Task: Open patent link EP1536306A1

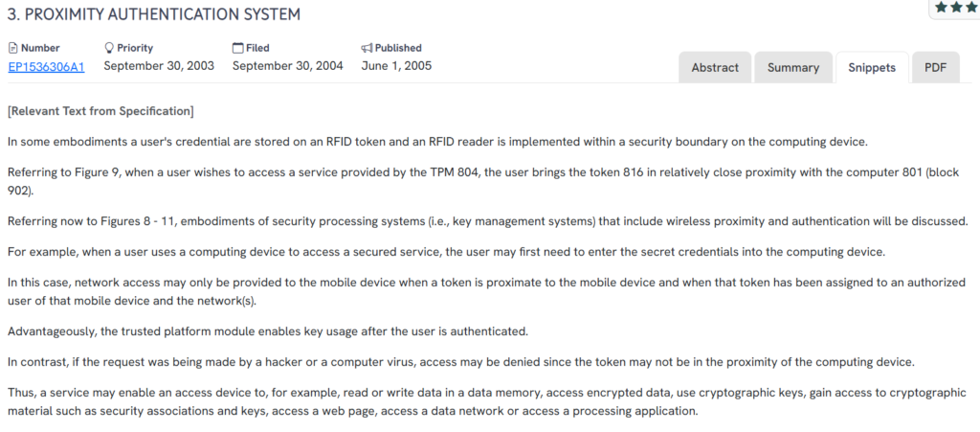Action: 46,66
